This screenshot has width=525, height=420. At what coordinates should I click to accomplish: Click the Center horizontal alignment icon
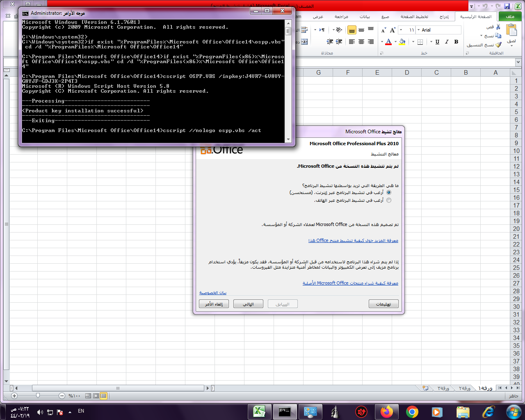[361, 42]
